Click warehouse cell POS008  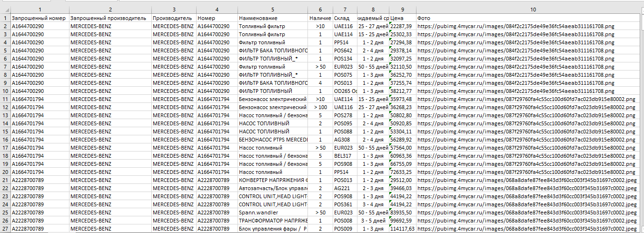pos(345,221)
